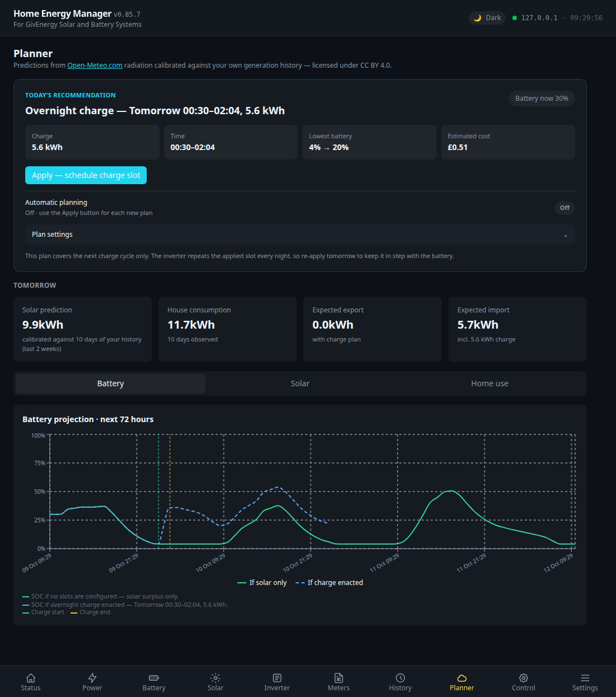The image size is (616, 697).
Task: Toggle 'If charge enacted' legend series
Action: pyautogui.click(x=329, y=583)
